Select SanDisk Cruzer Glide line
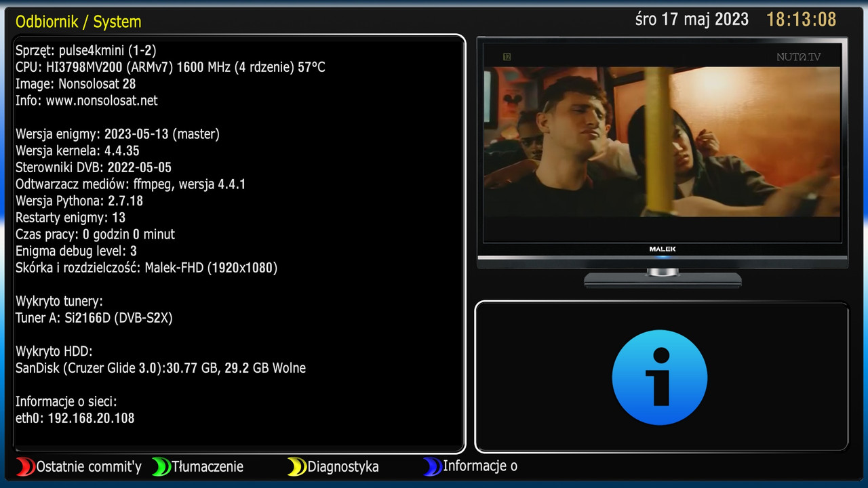The image size is (868, 488). click(x=161, y=368)
